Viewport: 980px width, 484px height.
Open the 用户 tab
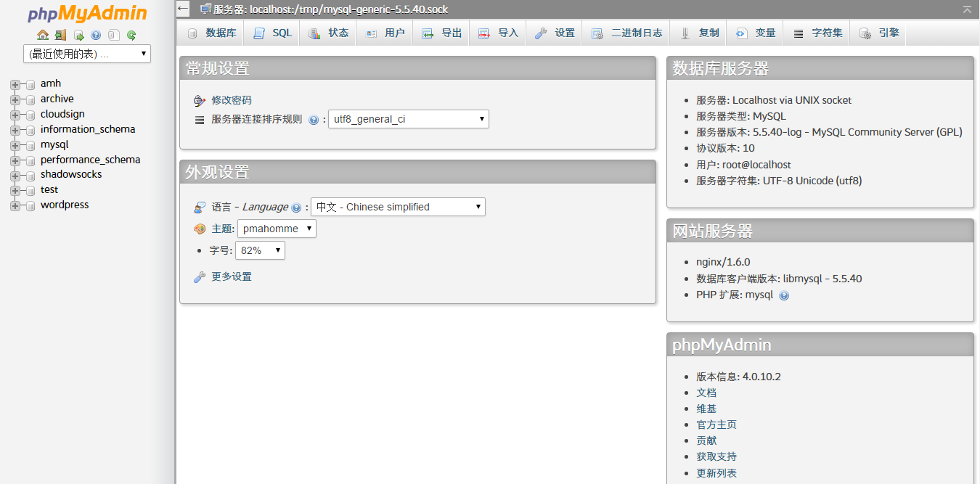pos(385,33)
